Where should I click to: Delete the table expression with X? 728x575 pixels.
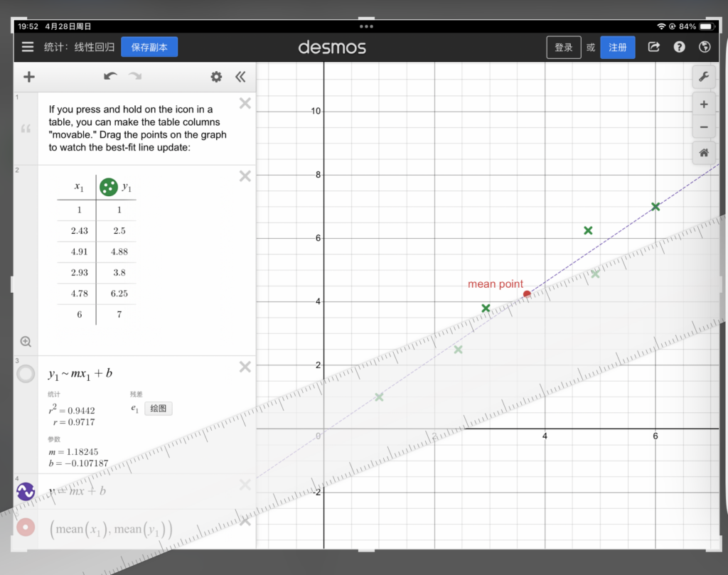[245, 176]
